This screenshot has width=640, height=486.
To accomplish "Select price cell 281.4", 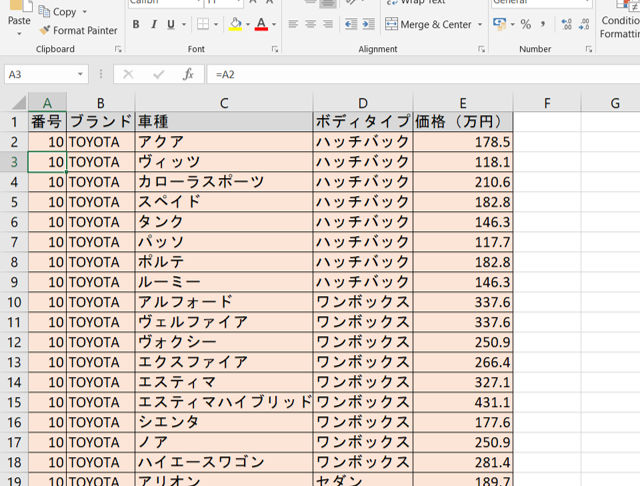I will [463, 462].
